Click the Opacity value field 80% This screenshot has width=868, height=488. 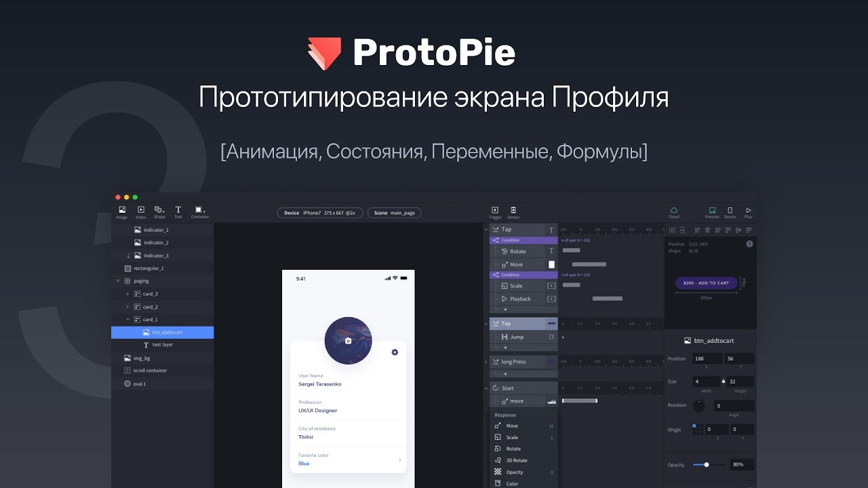coord(742,464)
